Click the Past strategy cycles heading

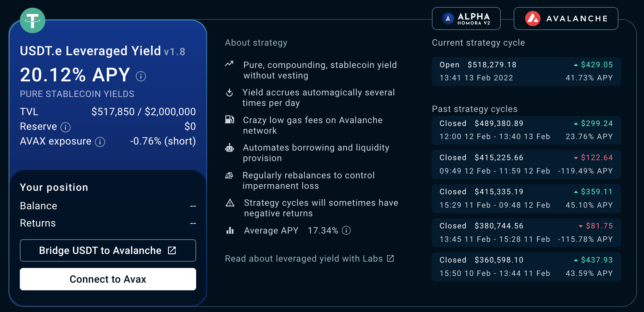(475, 109)
